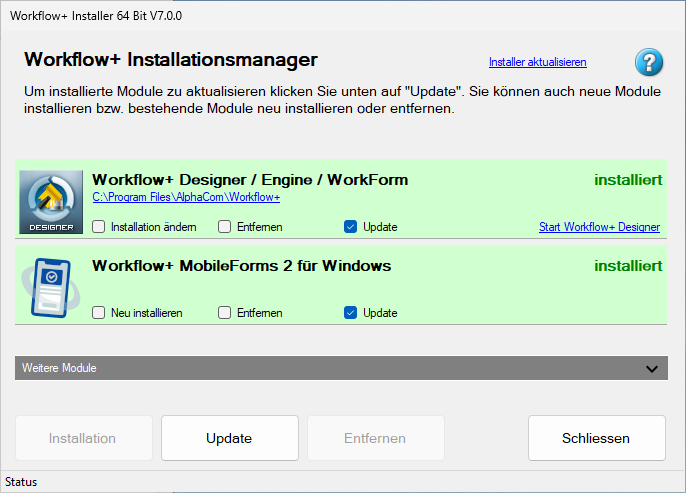
Task: Click the Schliessen button
Action: click(x=597, y=438)
